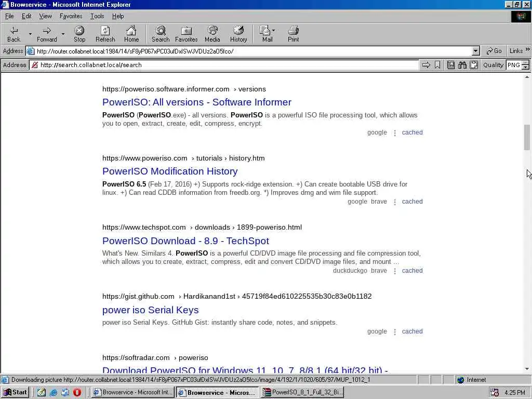Click the Browservice bookmark icon

[437, 65]
